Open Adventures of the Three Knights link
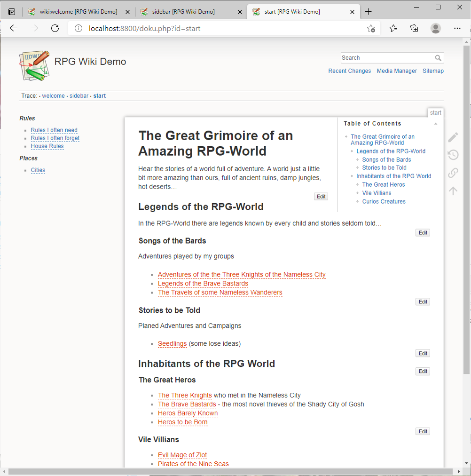 coord(242,274)
